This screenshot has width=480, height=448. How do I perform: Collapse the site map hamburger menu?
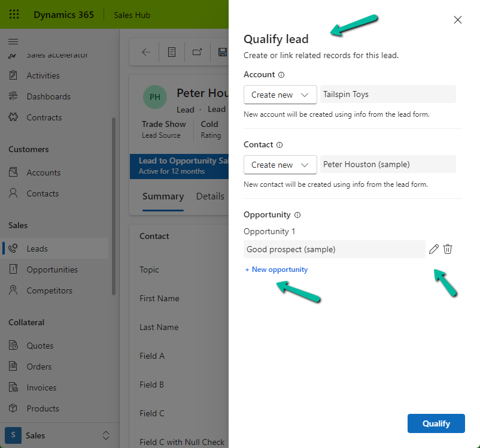13,41
